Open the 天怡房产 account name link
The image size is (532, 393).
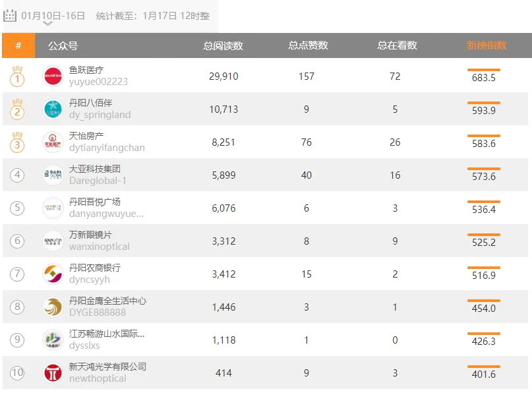pos(86,136)
